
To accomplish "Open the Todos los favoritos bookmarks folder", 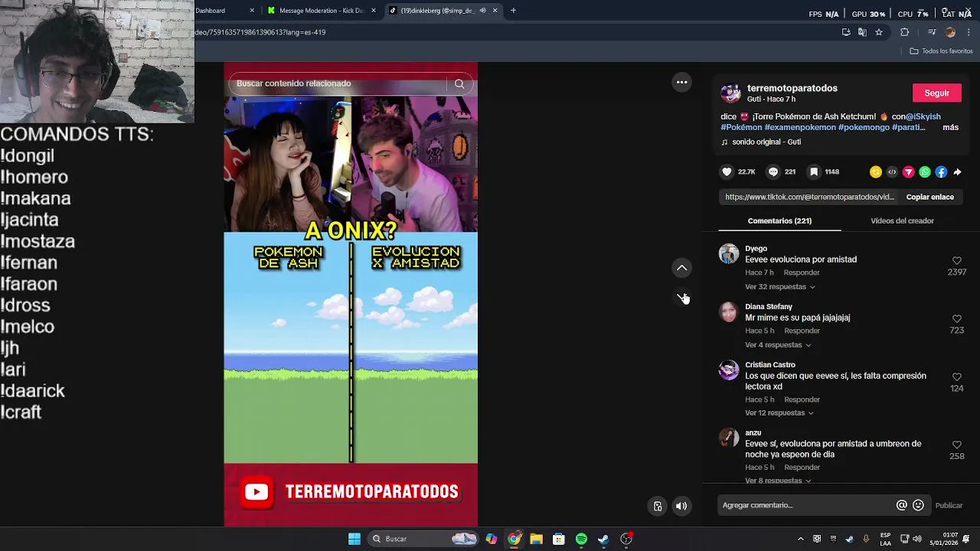I will (941, 51).
